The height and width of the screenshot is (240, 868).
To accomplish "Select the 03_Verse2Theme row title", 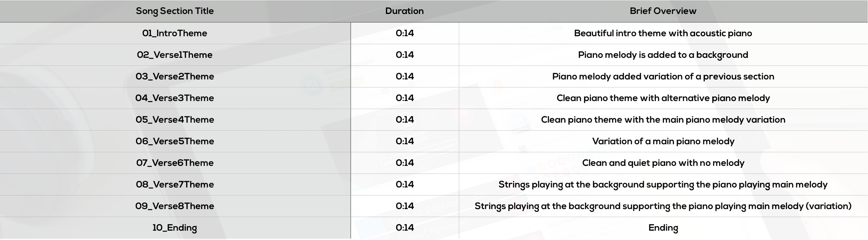I will point(175,77).
